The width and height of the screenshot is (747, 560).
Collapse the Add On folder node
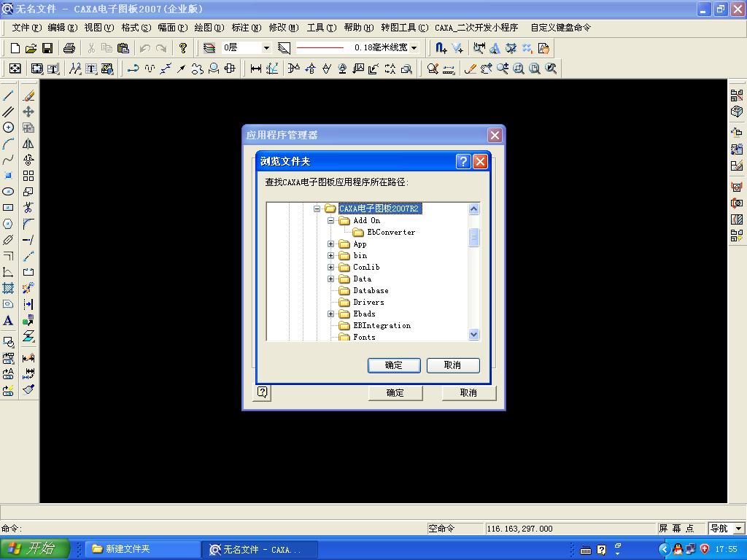[330, 220]
